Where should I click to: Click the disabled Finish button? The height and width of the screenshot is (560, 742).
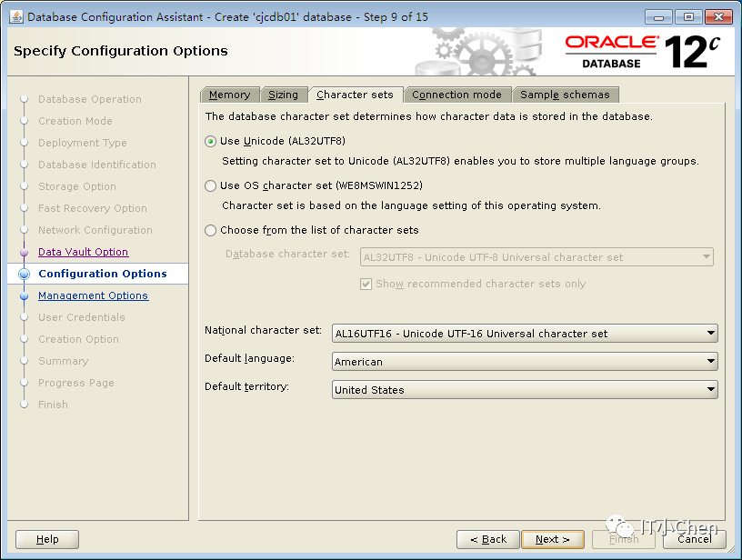pos(624,539)
